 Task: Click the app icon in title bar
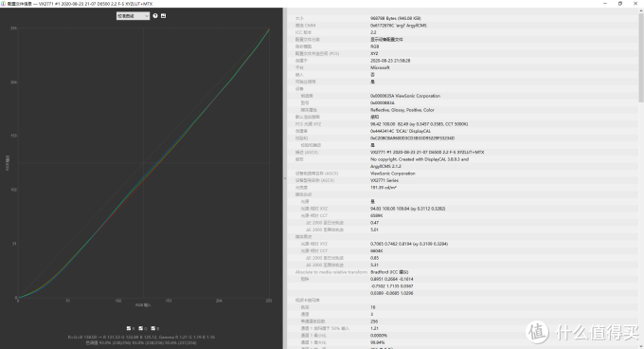[x=3, y=4]
